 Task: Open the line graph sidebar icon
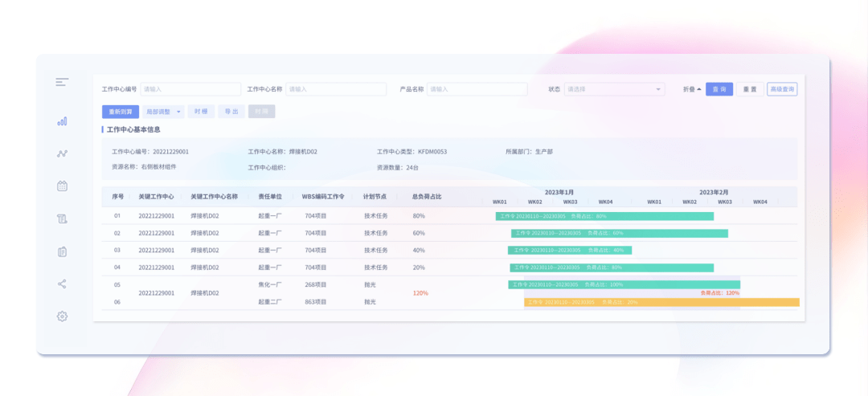tap(62, 153)
